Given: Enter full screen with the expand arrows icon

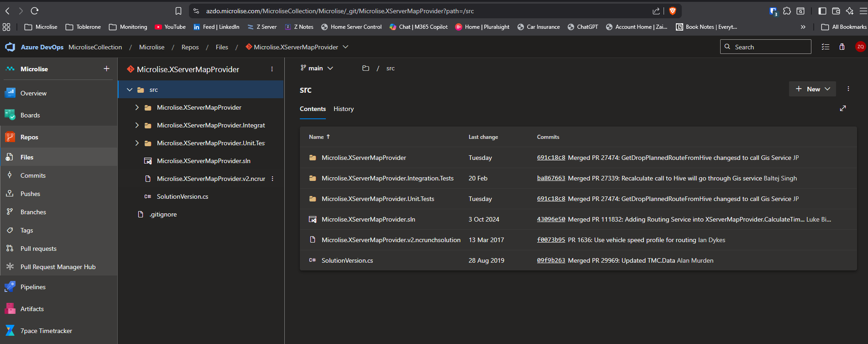Looking at the screenshot, I should 843,108.
